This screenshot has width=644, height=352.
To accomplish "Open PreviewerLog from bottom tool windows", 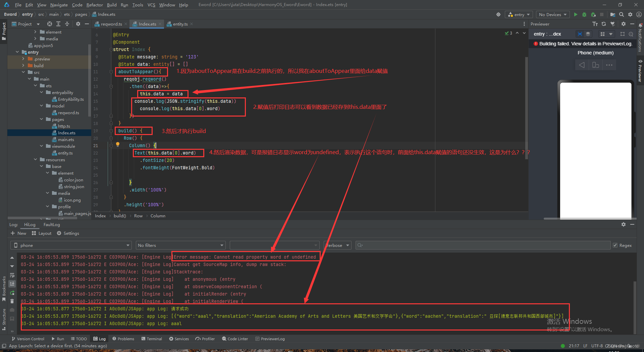I will pos(270,339).
